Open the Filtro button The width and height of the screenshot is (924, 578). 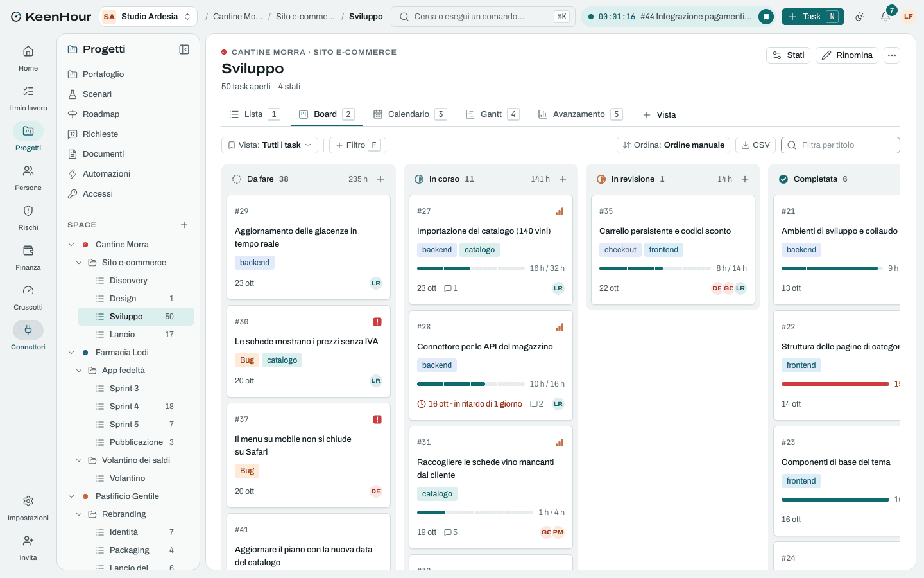357,145
